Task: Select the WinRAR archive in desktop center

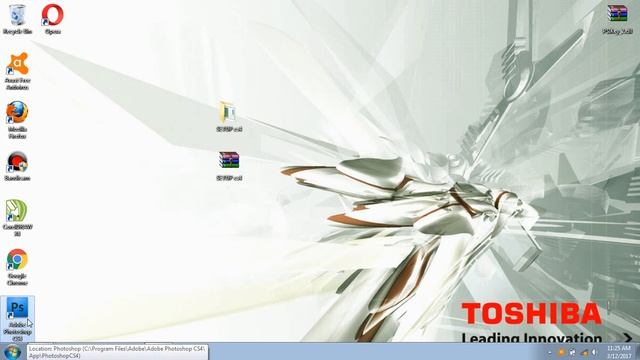Action: tap(229, 166)
